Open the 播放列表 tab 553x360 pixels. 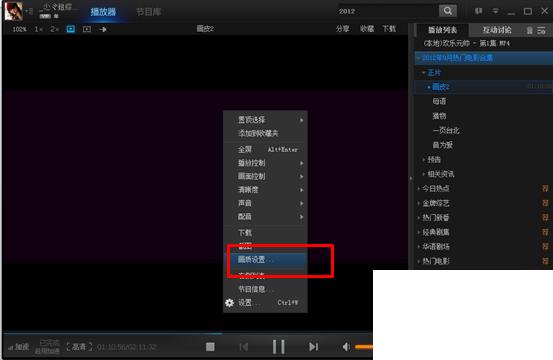(443, 30)
